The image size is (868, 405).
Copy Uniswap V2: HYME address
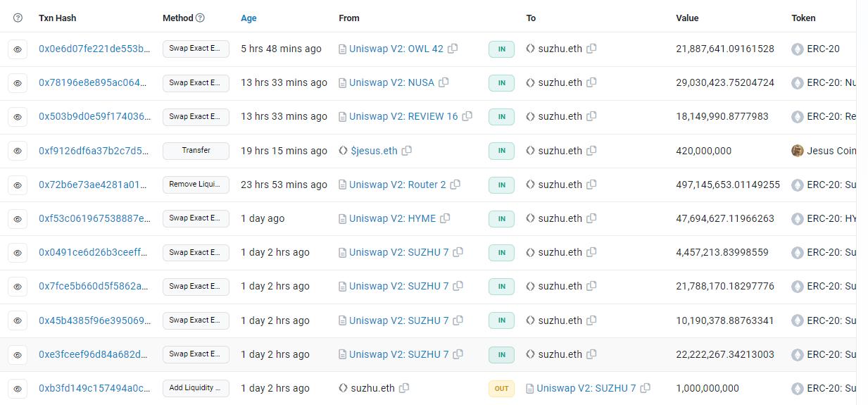[445, 218]
